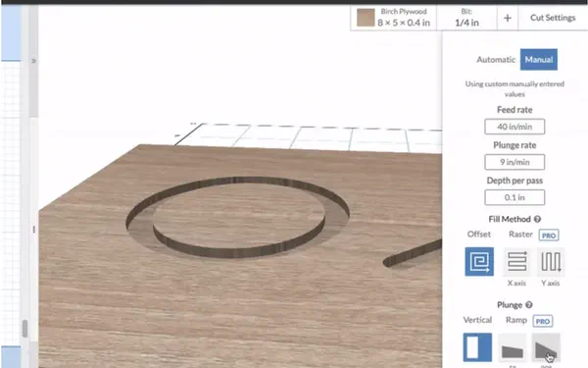Click the 'Vertical' plunge label
Viewport: 588px width, 368px height.
pos(477,320)
